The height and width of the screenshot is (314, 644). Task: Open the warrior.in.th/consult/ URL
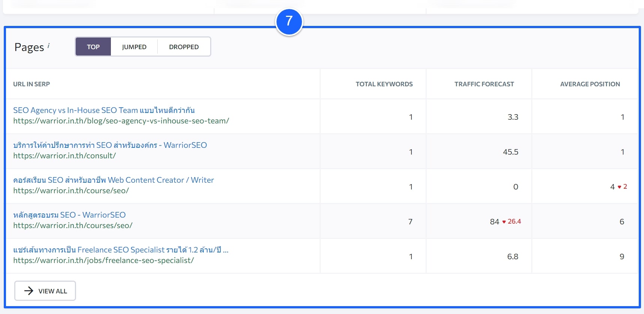(x=64, y=156)
